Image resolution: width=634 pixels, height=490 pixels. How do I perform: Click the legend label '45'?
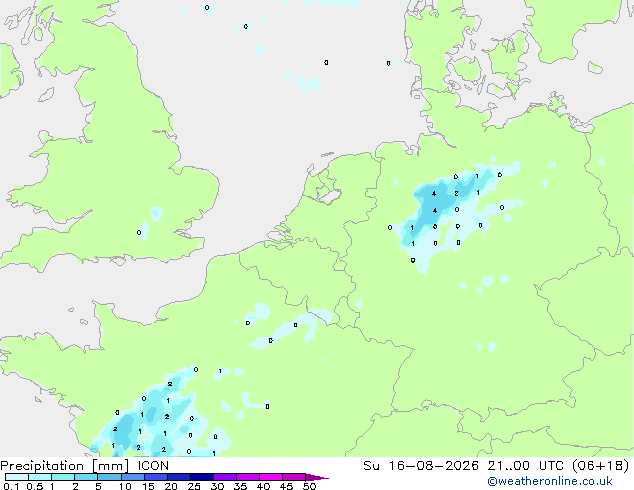(x=286, y=486)
